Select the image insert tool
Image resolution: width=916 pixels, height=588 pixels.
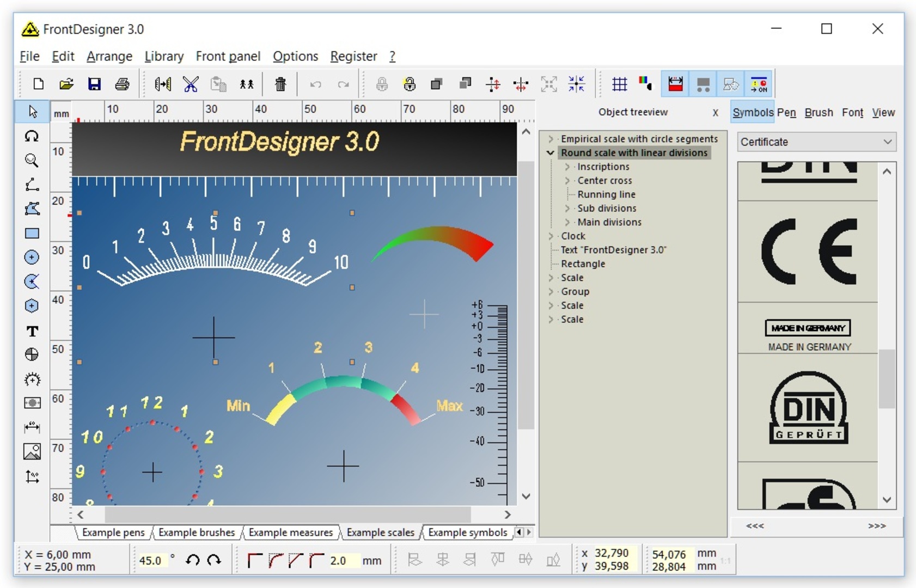tap(32, 451)
